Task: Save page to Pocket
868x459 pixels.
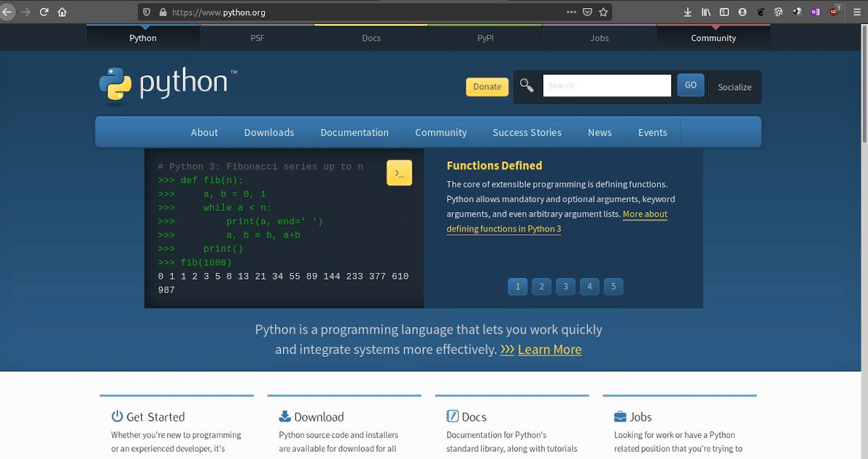Action: tap(587, 12)
